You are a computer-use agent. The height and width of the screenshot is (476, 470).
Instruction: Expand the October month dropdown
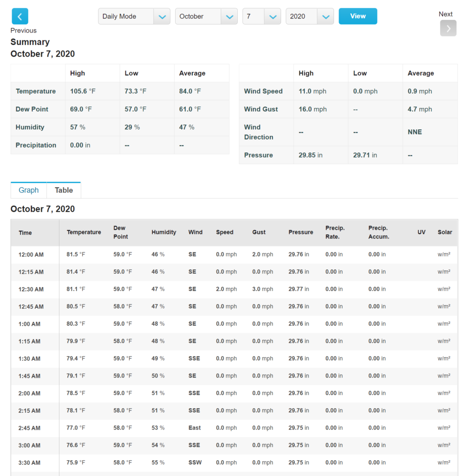click(206, 16)
